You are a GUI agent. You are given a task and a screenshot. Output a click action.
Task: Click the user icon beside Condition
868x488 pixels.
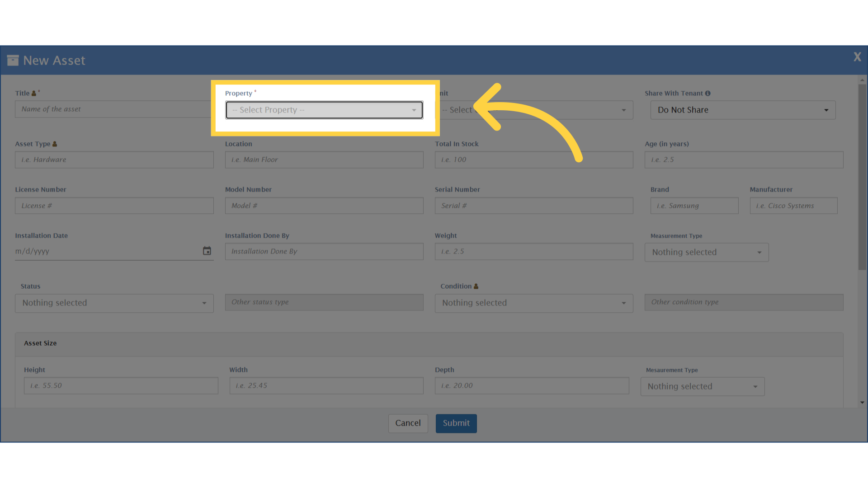[476, 286]
